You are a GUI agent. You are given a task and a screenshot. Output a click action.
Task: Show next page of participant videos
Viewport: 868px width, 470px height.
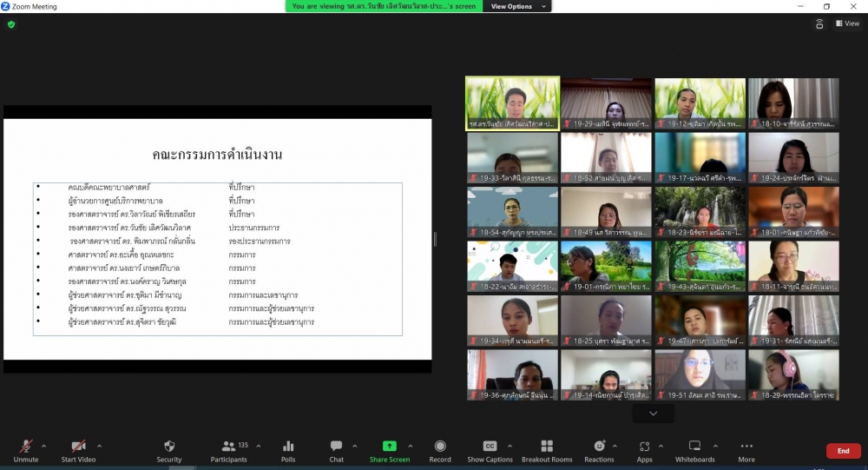pyautogui.click(x=653, y=414)
